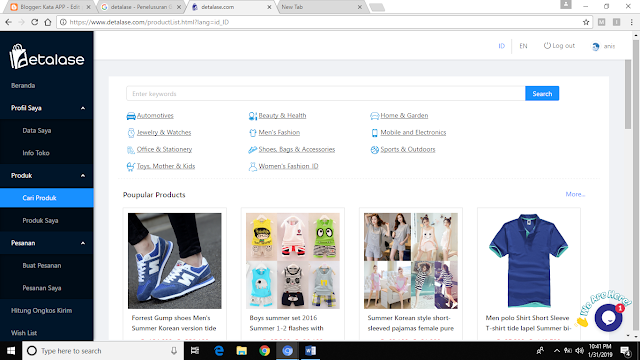Click the Sports & Outdoors ball icon
Image resolution: width=640 pixels, height=360 pixels.
[374, 150]
